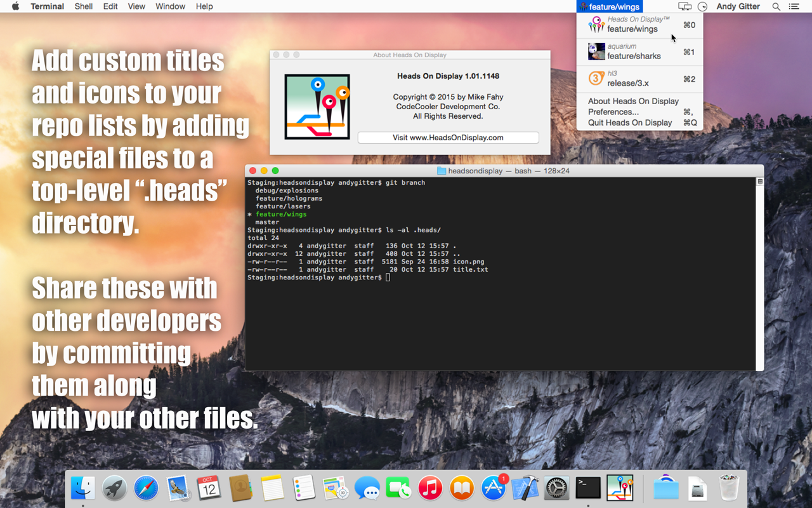The width and height of the screenshot is (812, 508).
Task: Open Launchpad rocket in the Dock
Action: (115, 488)
